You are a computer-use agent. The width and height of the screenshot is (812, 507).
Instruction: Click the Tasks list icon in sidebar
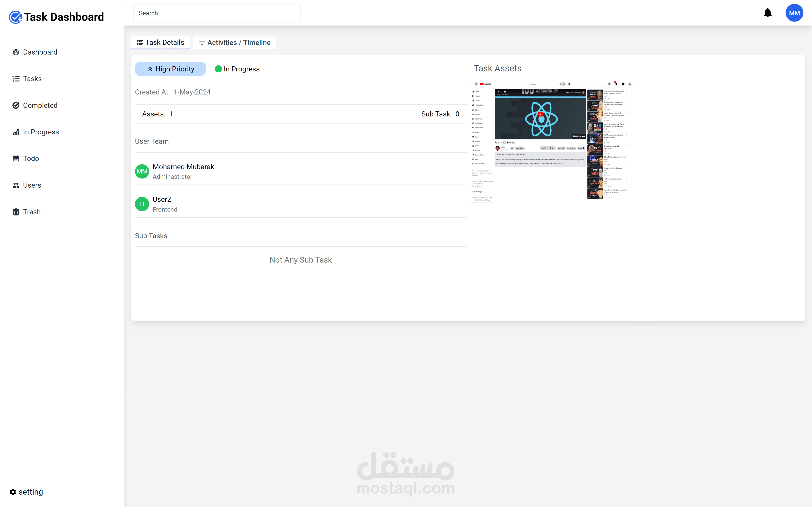pos(16,79)
